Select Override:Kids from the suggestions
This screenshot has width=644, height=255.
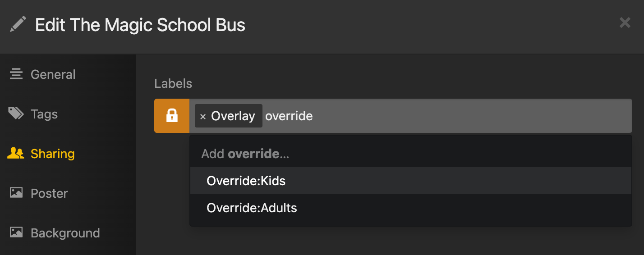[410, 181]
